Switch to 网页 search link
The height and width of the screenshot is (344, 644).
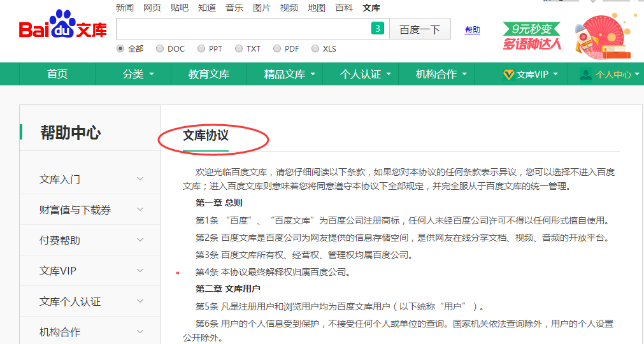[x=152, y=8]
